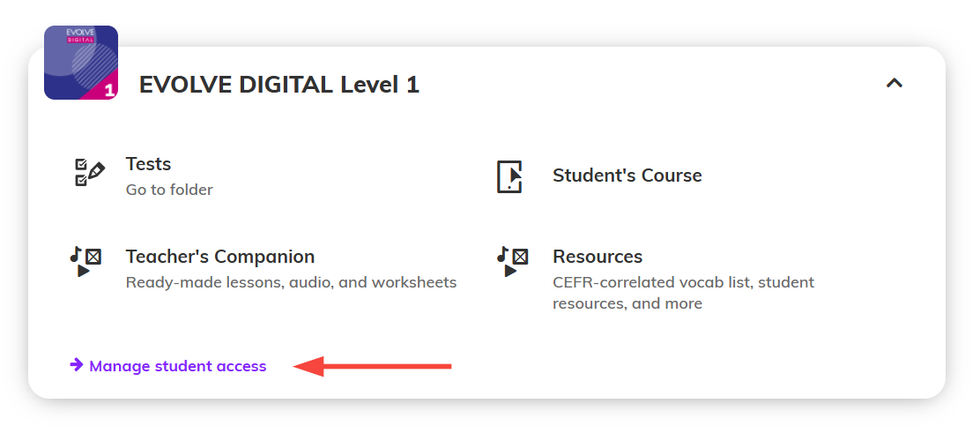This screenshot has height=426, width=980.
Task: Open the Teacher's Companion link
Action: (220, 257)
